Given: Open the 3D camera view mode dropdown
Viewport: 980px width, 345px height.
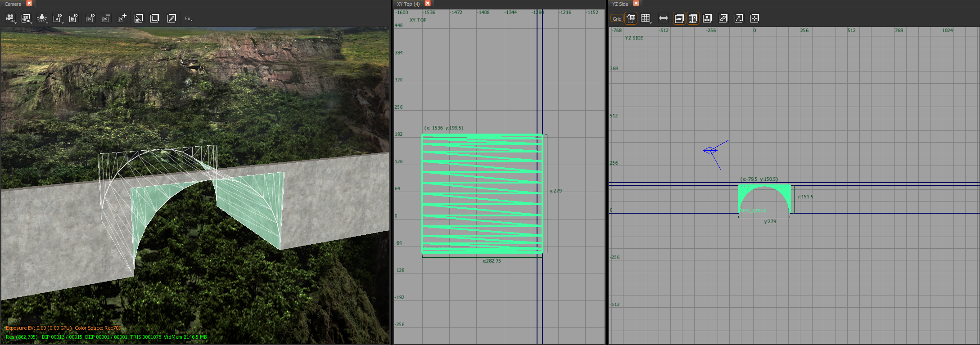Looking at the screenshot, I should click(x=10, y=18).
